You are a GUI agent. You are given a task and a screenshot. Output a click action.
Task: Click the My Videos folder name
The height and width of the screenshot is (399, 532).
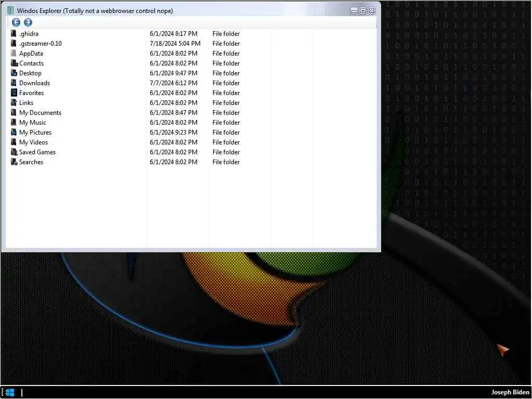point(34,142)
